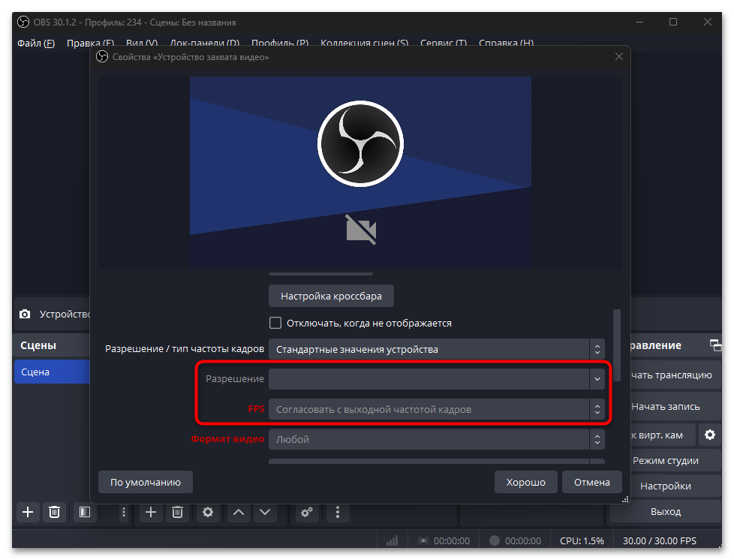Click the streaming status broadcast icon
Screen dimensions: 734x560
pos(423,540)
